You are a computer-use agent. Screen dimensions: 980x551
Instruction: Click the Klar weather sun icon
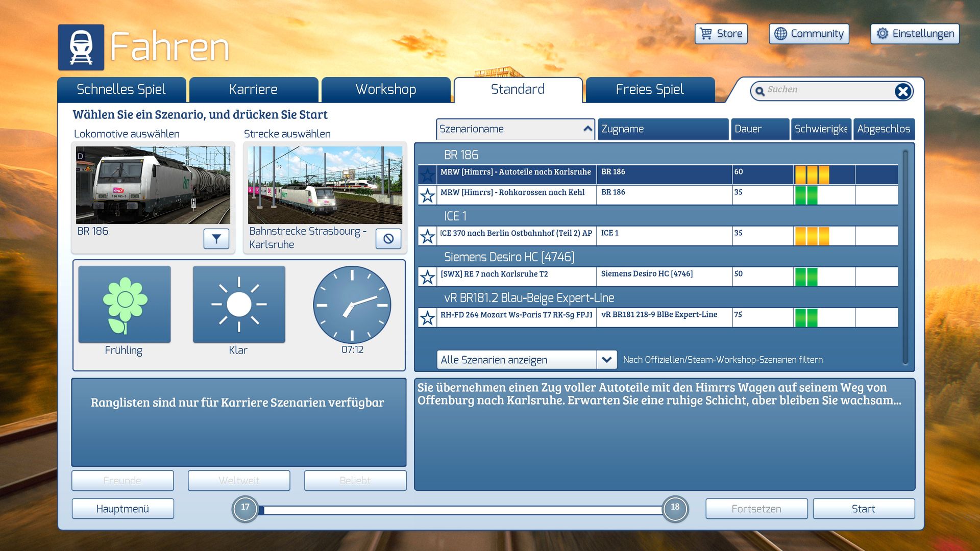239,305
